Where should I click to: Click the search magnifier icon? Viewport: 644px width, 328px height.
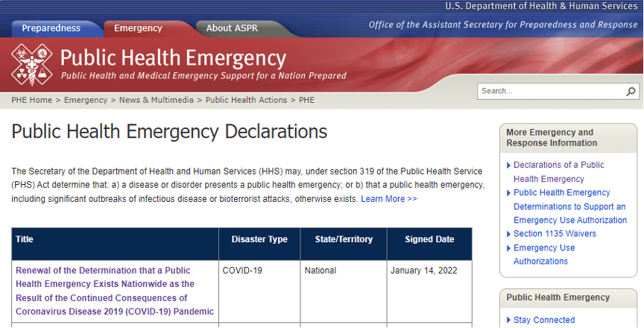coord(631,92)
